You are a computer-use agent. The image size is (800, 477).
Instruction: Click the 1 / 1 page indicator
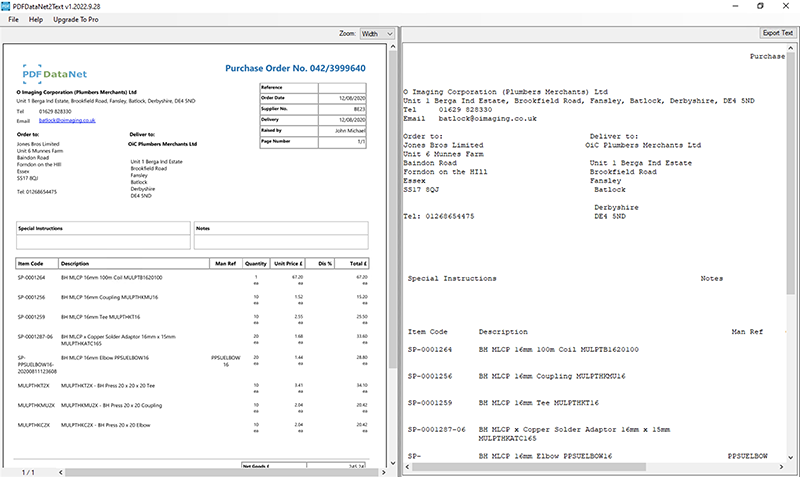coord(29,472)
